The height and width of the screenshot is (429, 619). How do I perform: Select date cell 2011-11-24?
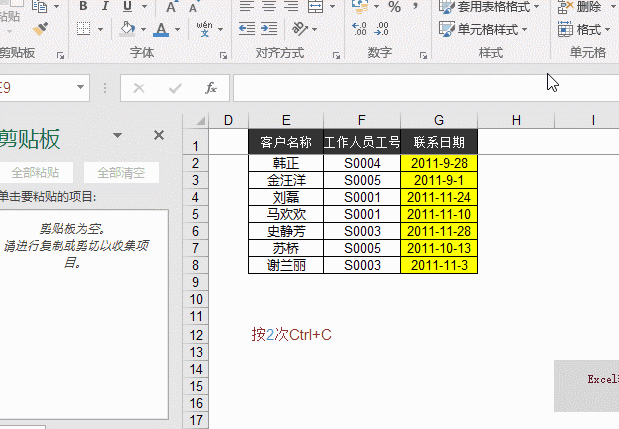click(x=439, y=197)
